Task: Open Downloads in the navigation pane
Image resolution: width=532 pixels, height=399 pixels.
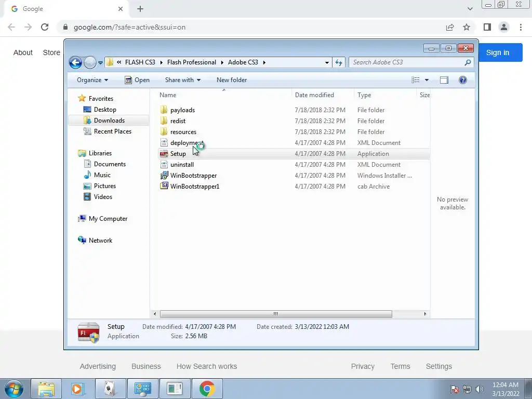Action: (x=109, y=121)
